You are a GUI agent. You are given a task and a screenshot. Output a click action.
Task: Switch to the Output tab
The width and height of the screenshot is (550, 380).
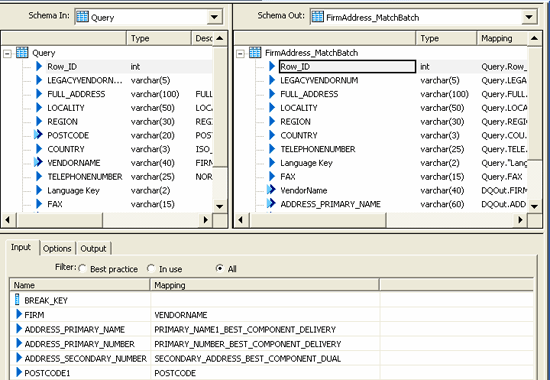93,248
